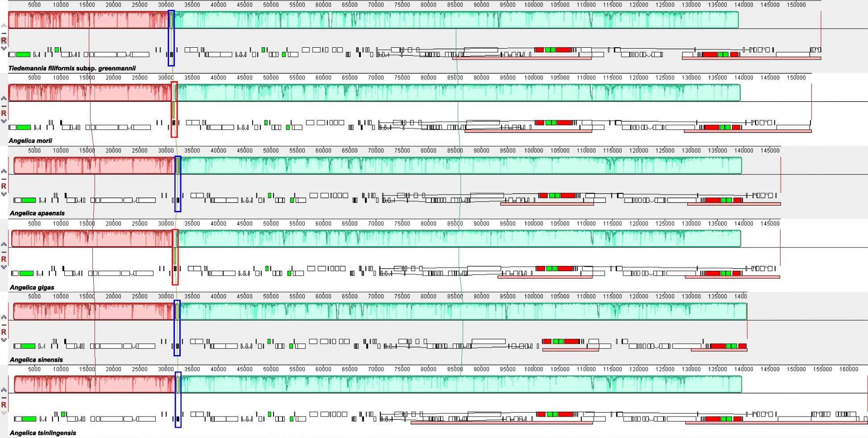Select the red LCB block of Angelica morii
This screenshot has height=438, width=868.
[x=90, y=93]
